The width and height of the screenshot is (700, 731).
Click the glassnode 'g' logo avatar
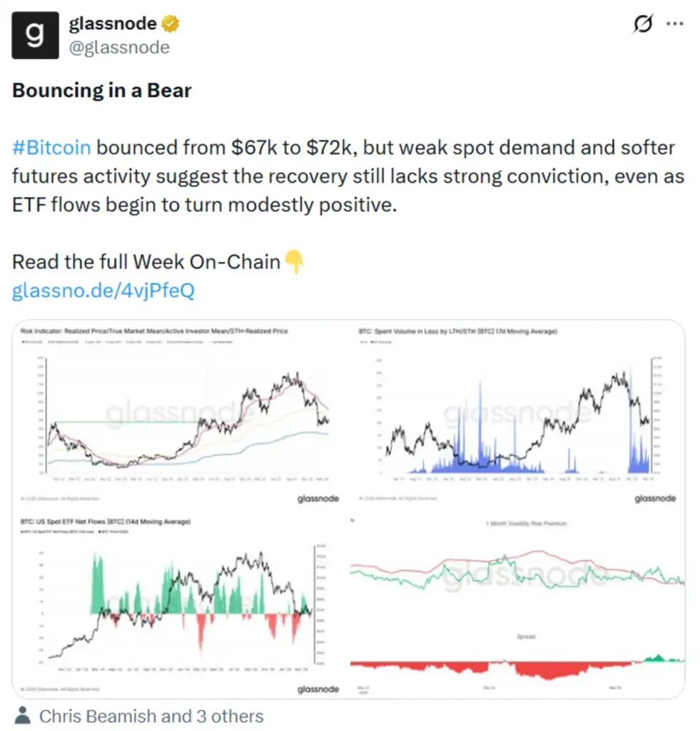click(34, 35)
